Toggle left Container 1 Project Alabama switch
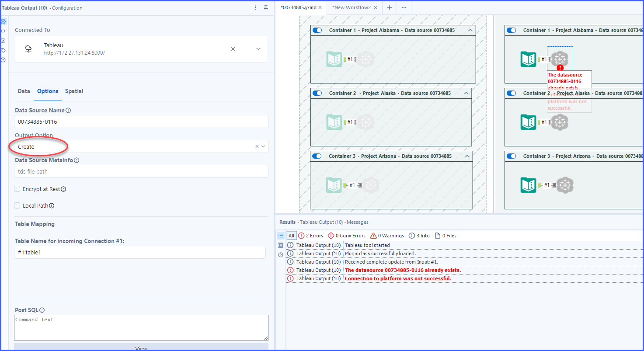The width and height of the screenshot is (644, 351). (x=317, y=30)
